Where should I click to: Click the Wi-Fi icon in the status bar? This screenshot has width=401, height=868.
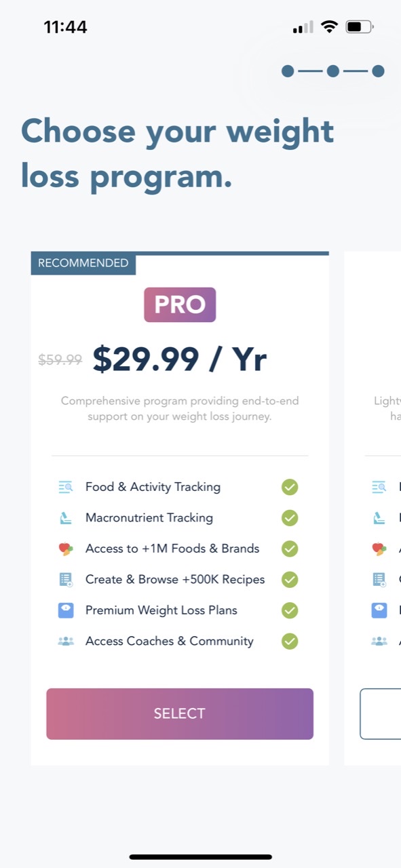[330, 26]
